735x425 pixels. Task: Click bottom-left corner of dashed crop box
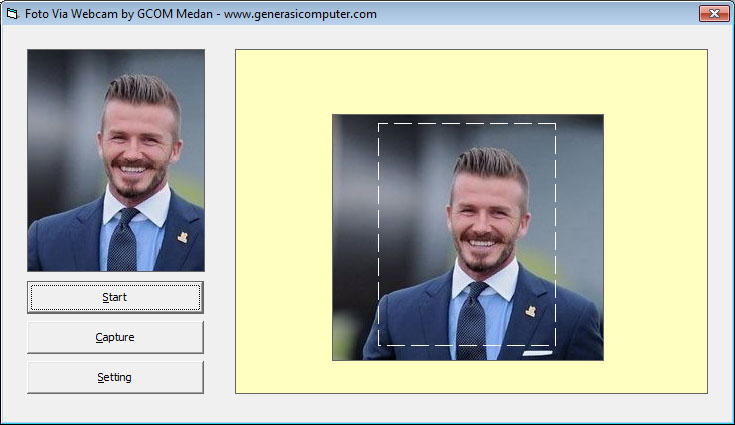pos(378,345)
